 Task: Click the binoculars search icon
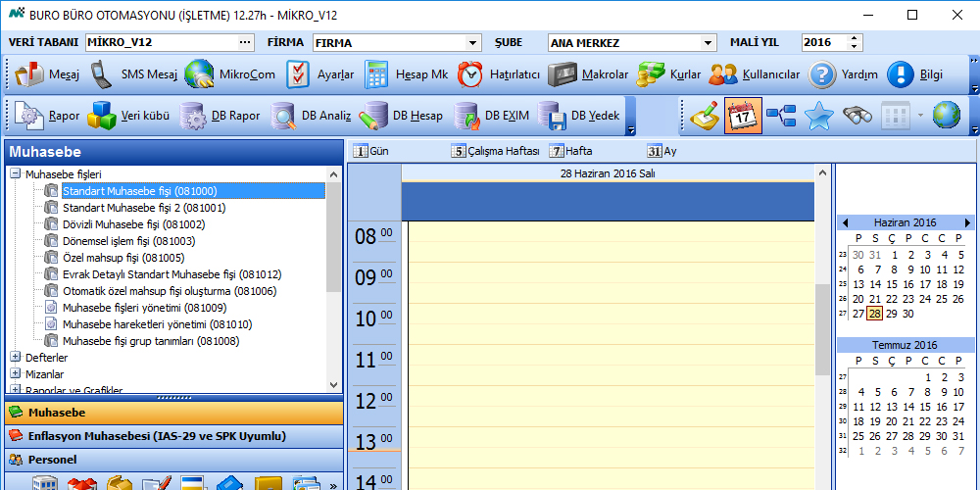[857, 116]
